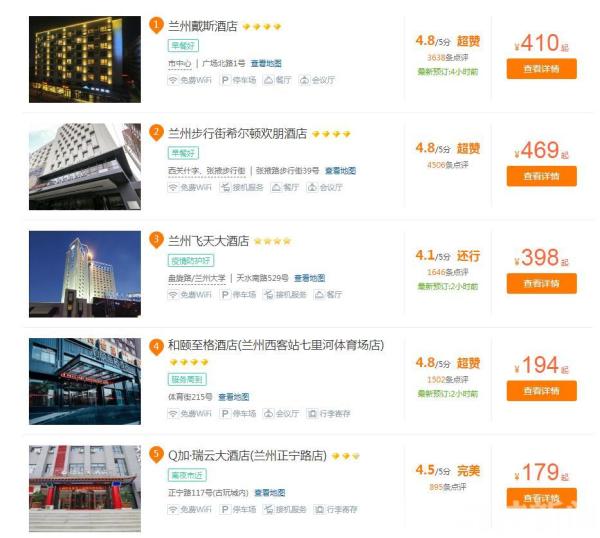Click free WiFi icon for 兰州戴斯酒店
The width and height of the screenshot is (600, 538).
[x=173, y=79]
